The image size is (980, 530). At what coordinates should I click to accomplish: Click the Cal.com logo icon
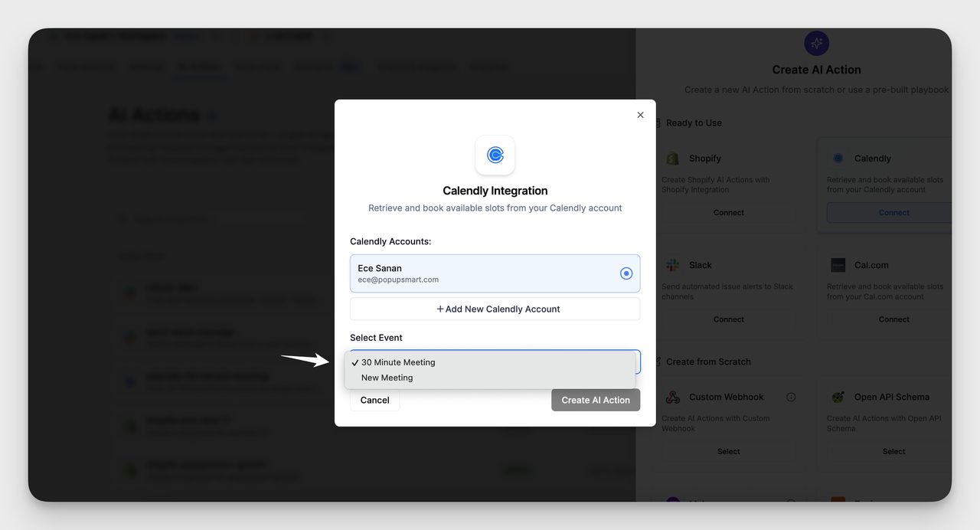pyautogui.click(x=838, y=265)
